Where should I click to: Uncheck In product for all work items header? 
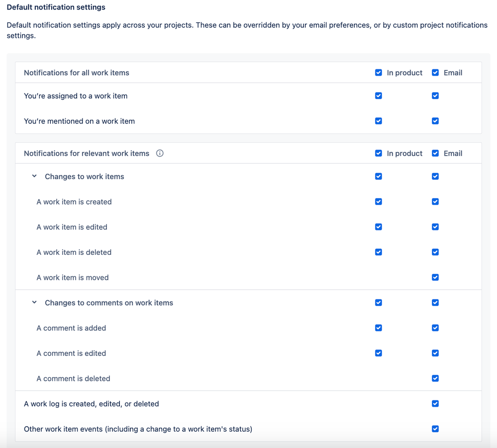click(x=379, y=73)
